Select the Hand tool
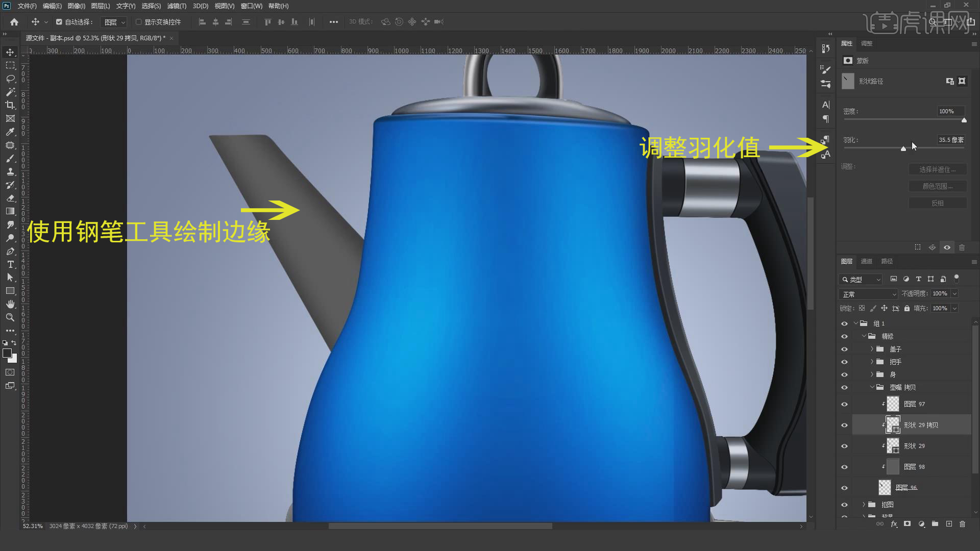 click(x=10, y=304)
